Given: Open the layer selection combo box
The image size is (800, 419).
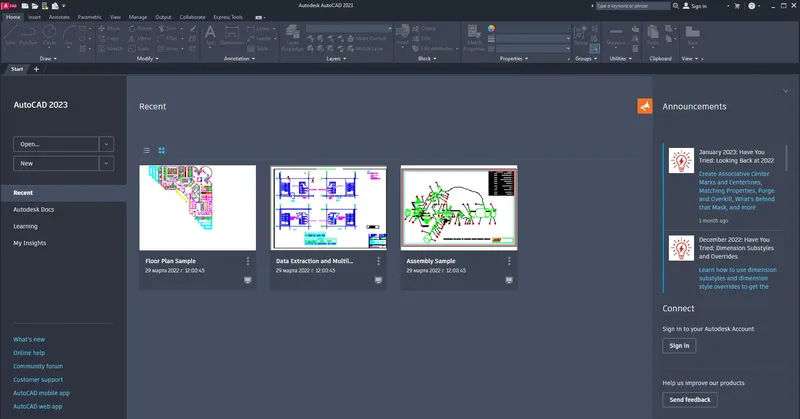Looking at the screenshot, I should (349, 29).
